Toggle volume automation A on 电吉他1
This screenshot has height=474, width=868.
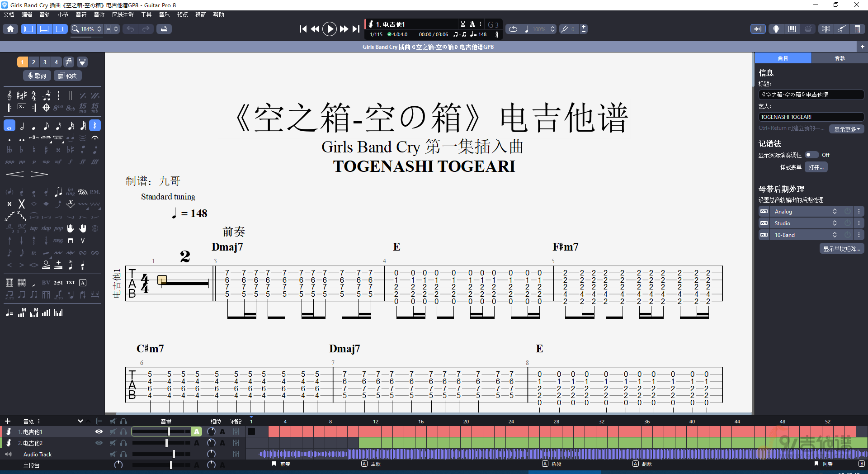pyautogui.click(x=197, y=432)
